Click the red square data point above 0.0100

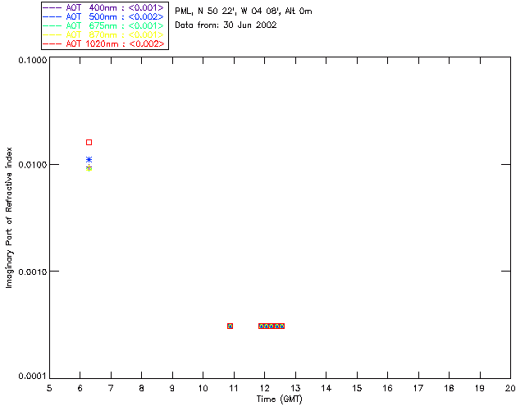89,143
